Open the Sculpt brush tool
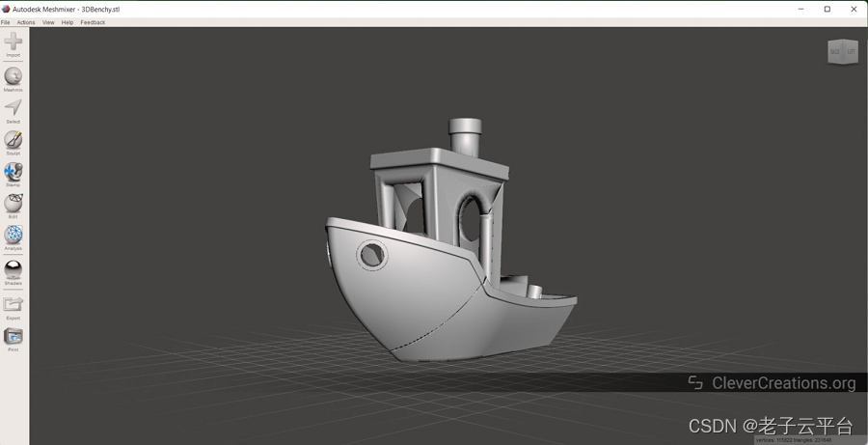This screenshot has width=868, height=445. [x=14, y=140]
